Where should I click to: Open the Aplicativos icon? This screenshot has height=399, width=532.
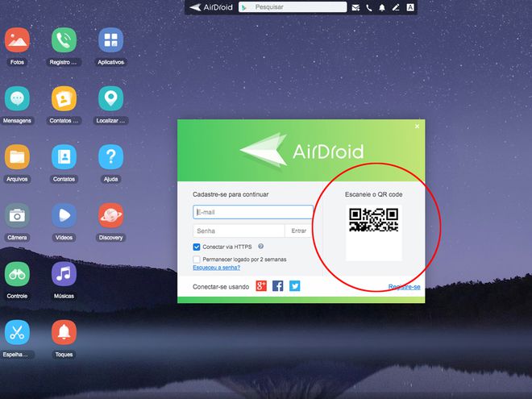110,40
